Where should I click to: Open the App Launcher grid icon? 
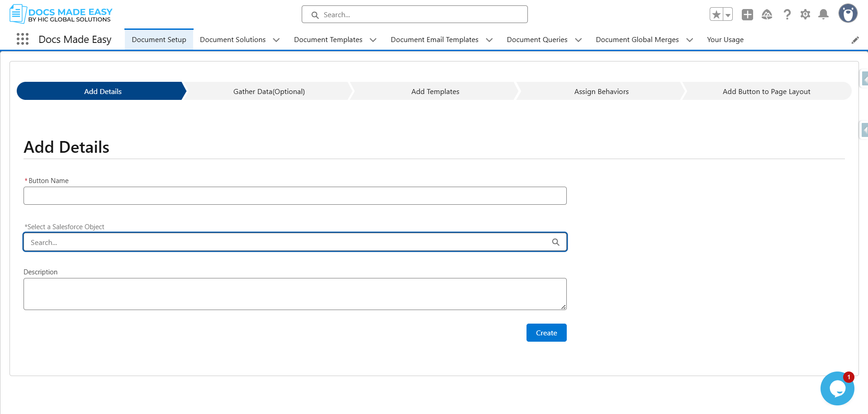click(x=23, y=39)
